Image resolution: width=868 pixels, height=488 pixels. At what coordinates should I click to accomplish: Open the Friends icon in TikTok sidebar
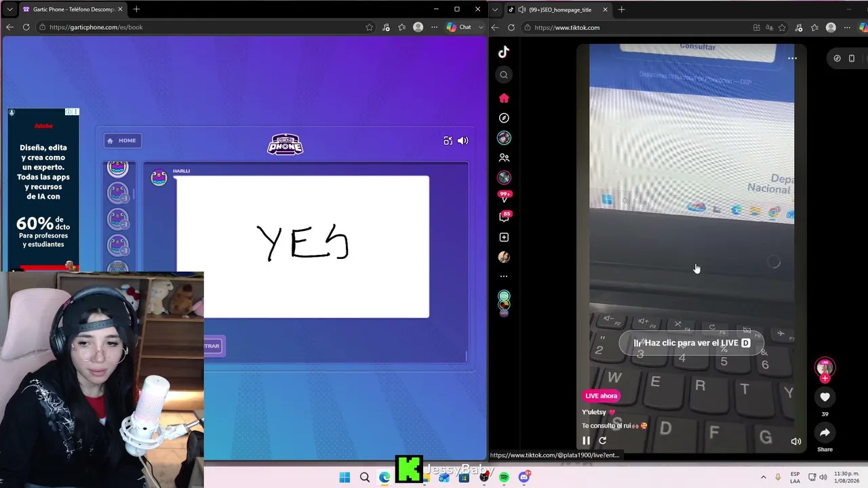pyautogui.click(x=504, y=157)
